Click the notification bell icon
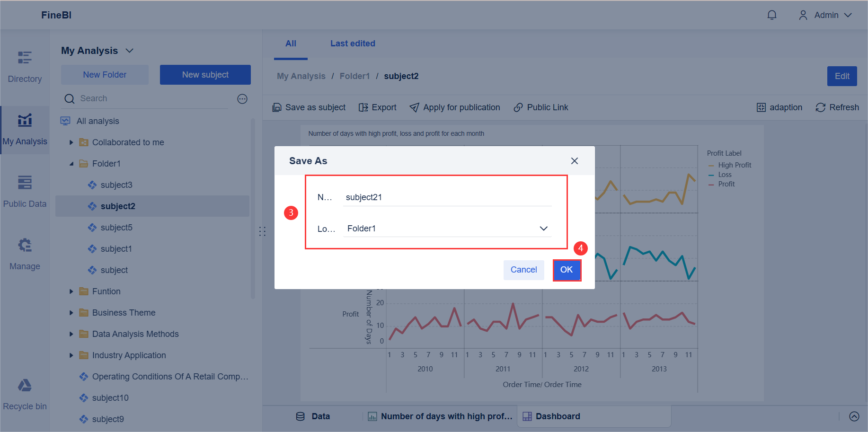868x432 pixels. (772, 15)
